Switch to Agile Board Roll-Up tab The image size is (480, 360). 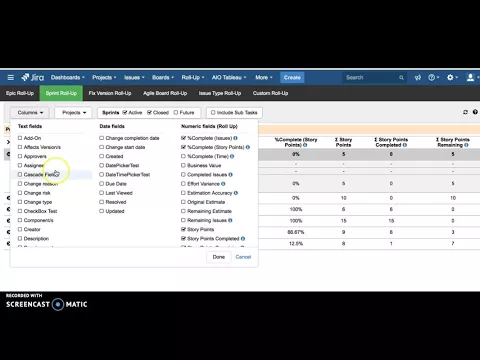point(165,93)
